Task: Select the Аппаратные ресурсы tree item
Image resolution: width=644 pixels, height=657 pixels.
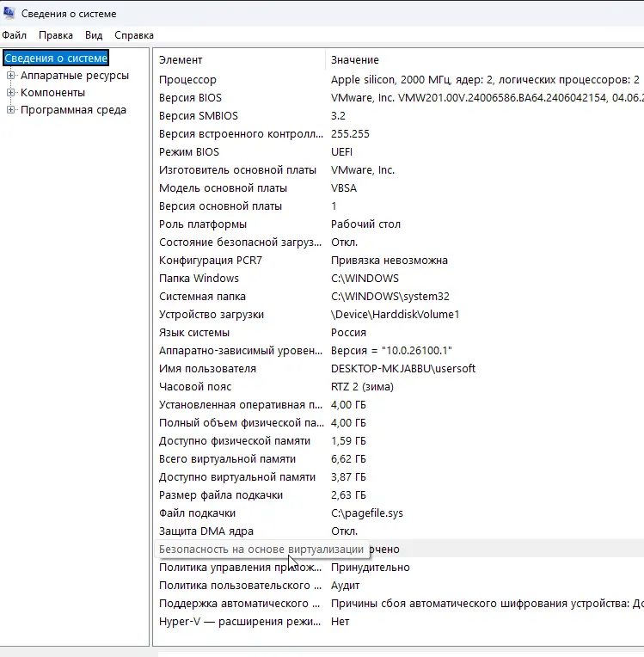Action: pyautogui.click(x=74, y=76)
